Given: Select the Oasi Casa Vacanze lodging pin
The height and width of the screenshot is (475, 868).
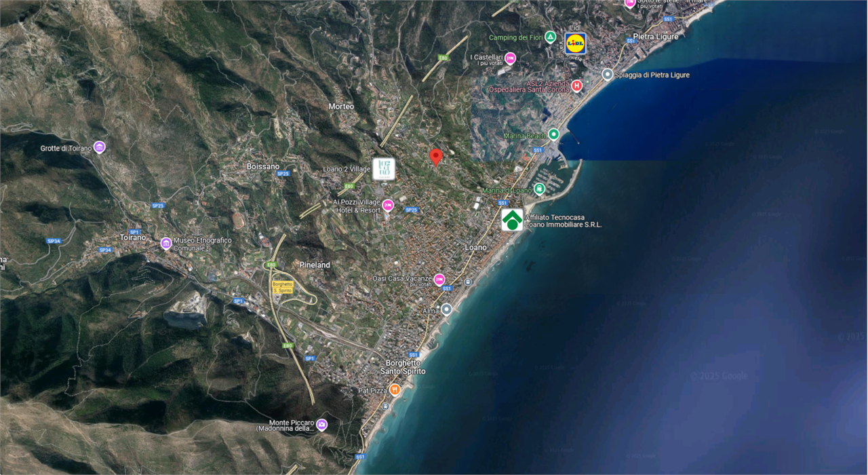Looking at the screenshot, I should click(439, 280).
